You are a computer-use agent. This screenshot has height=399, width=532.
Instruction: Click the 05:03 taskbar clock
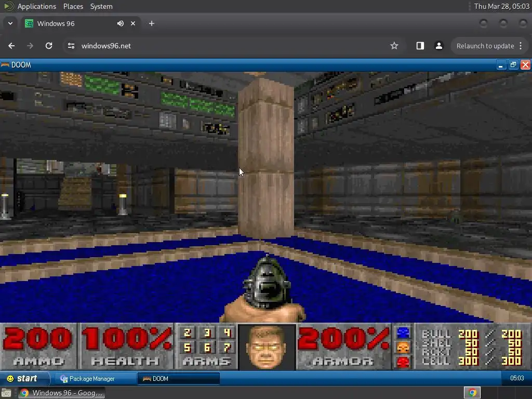(517, 378)
